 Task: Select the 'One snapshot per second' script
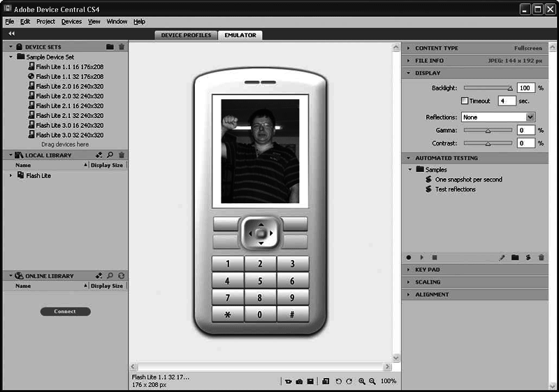click(468, 180)
